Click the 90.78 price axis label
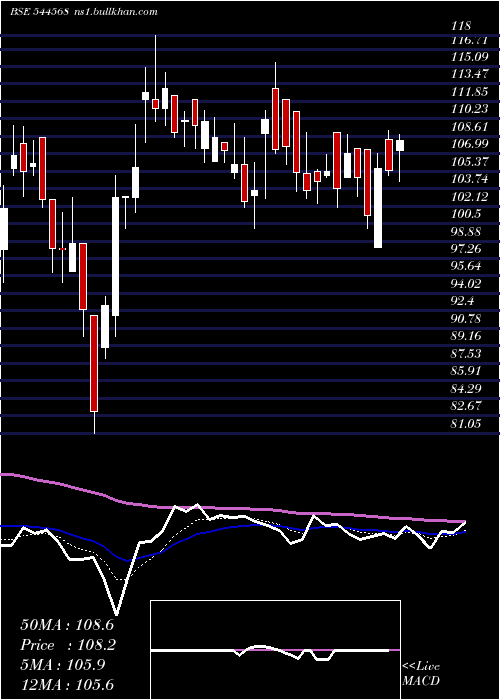The image size is (500, 700). (466, 319)
